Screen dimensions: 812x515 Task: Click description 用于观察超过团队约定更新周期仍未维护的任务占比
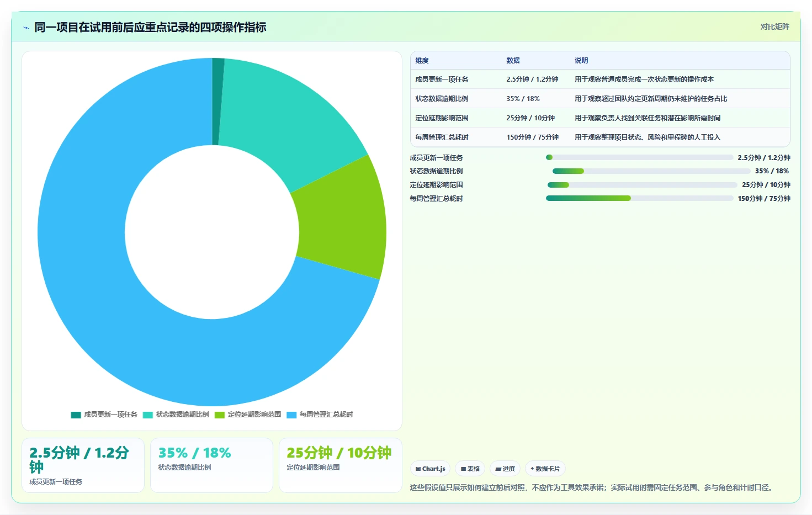tap(651, 99)
